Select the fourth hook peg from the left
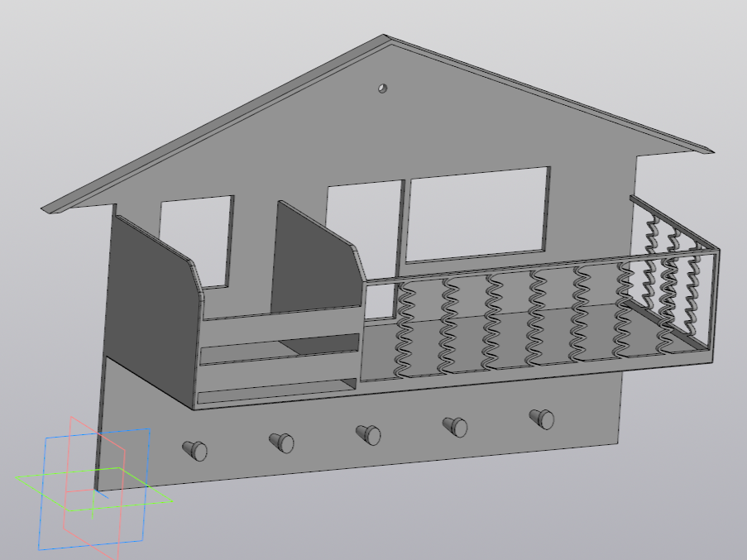This screenshot has height=560, width=747. pyautogui.click(x=456, y=427)
